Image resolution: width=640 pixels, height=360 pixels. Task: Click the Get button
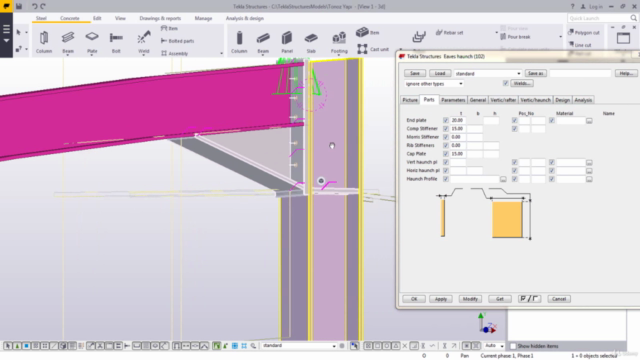(x=500, y=299)
